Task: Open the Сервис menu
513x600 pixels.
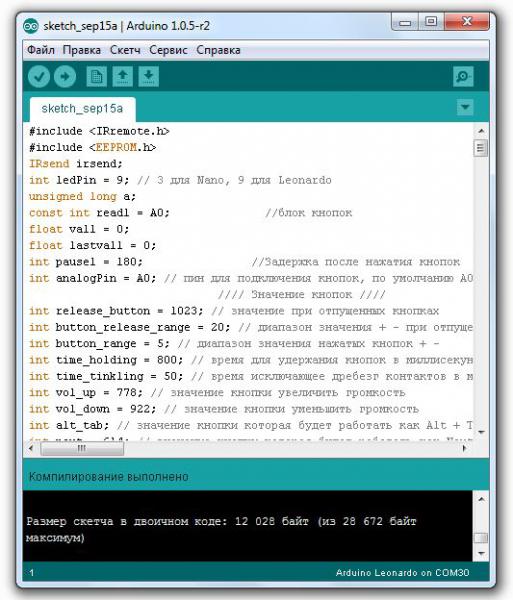Action: (168, 50)
